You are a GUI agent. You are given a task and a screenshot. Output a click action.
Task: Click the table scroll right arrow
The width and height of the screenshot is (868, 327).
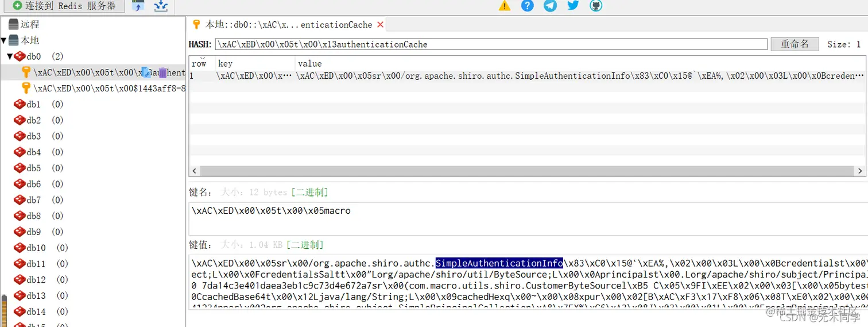point(860,171)
